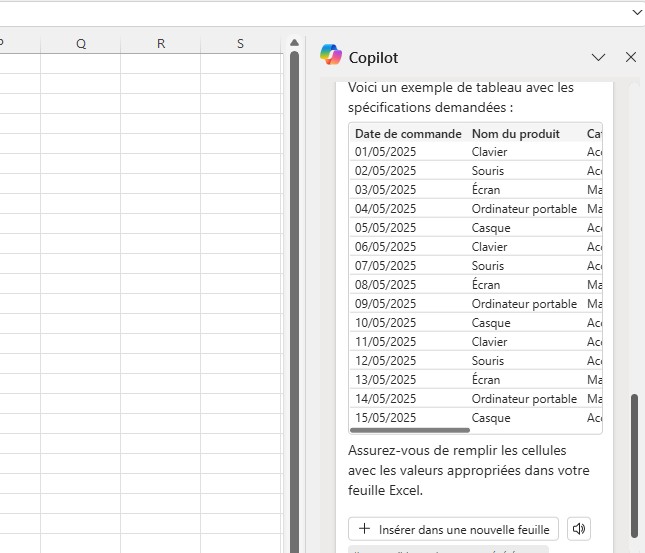This screenshot has width=645, height=553.
Task: Click the Ordinateur portable entry for 04/05/2025
Action: tap(524, 209)
